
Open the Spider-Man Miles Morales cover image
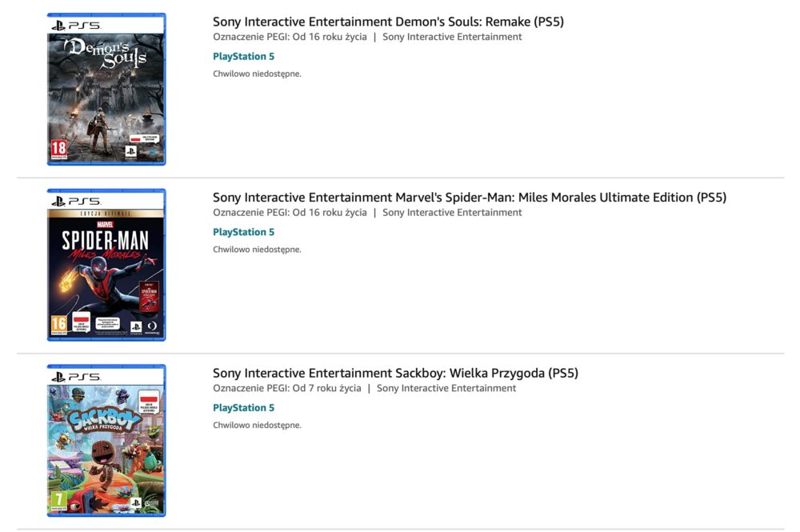(106, 265)
